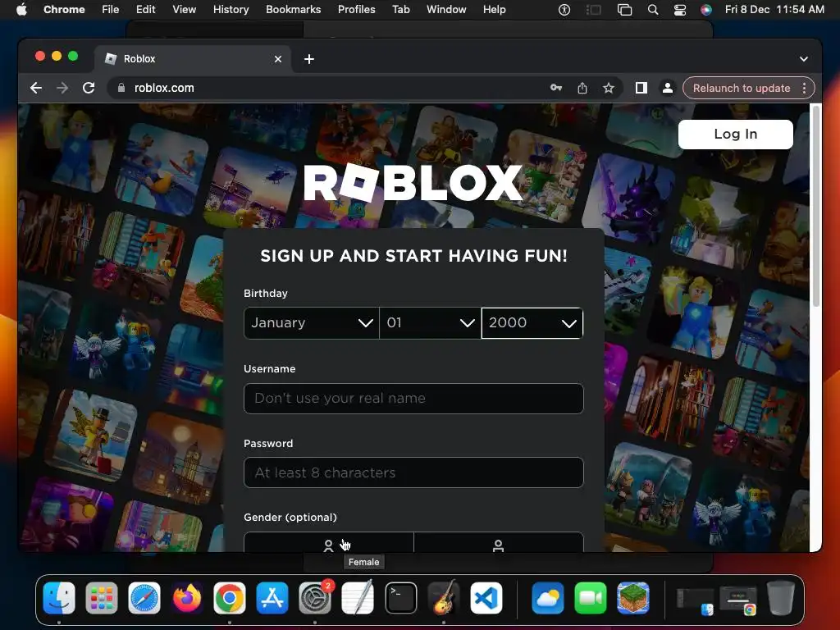Screen dimensions: 840x630
Task: Open the Bookmarks menu
Action: 293,10
